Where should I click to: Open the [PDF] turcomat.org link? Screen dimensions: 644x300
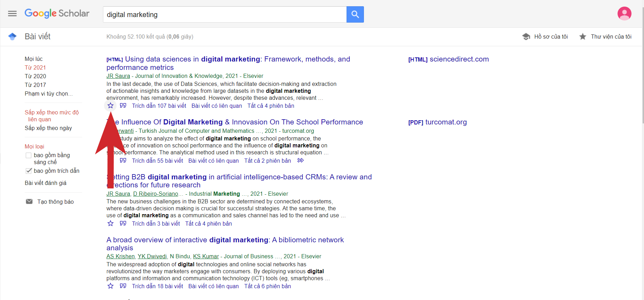point(437,122)
